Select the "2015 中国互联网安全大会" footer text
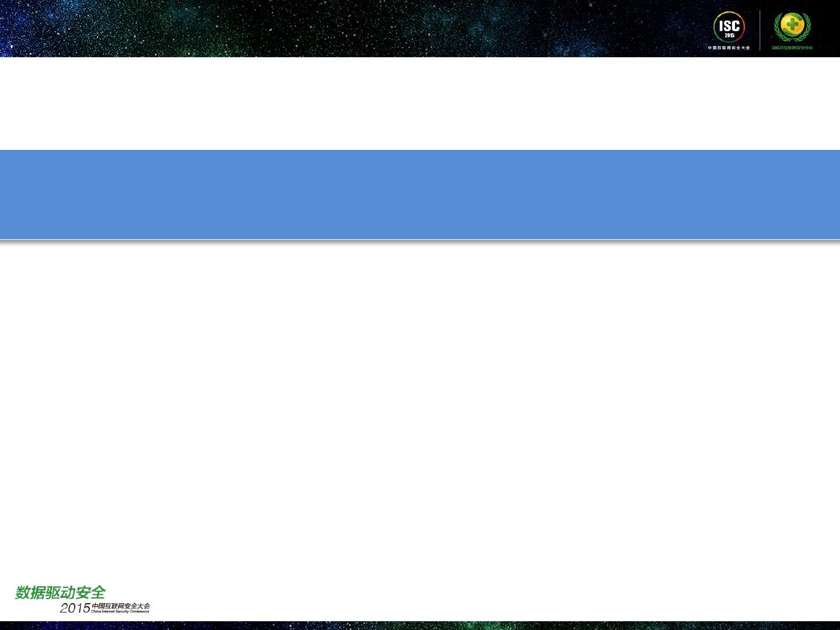This screenshot has height=630, width=840. (105, 607)
